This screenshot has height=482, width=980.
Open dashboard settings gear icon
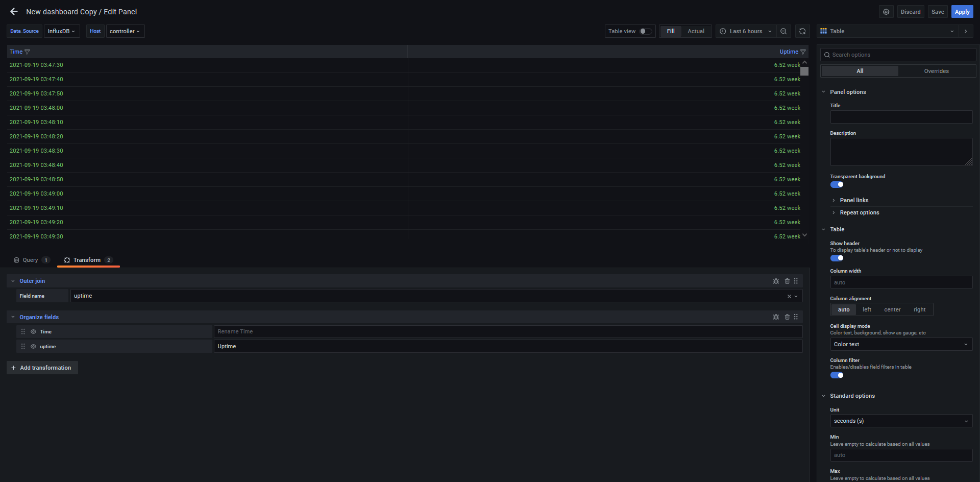pyautogui.click(x=886, y=12)
